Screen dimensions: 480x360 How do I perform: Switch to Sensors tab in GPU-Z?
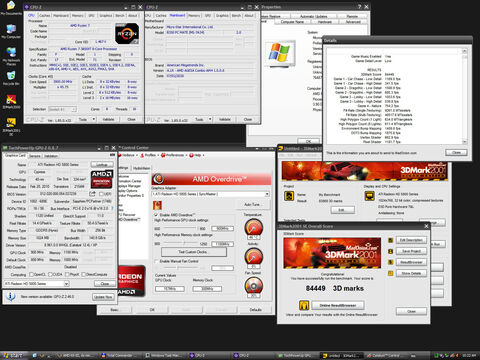(x=35, y=156)
